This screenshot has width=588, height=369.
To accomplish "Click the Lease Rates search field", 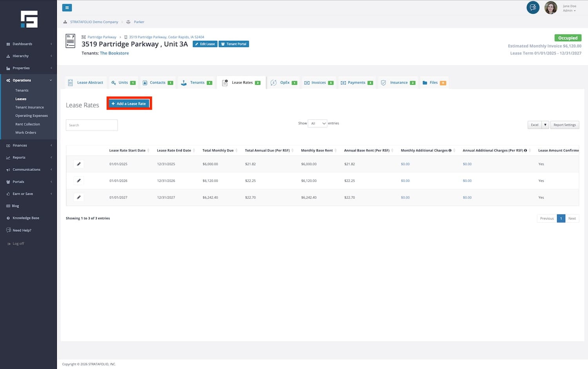I will coord(91,125).
